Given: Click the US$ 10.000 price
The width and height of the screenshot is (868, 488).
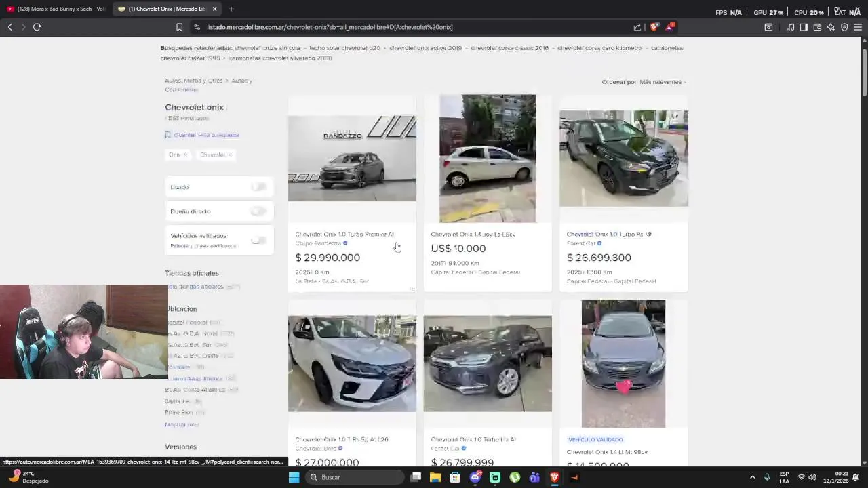Looking at the screenshot, I should pyautogui.click(x=458, y=249).
